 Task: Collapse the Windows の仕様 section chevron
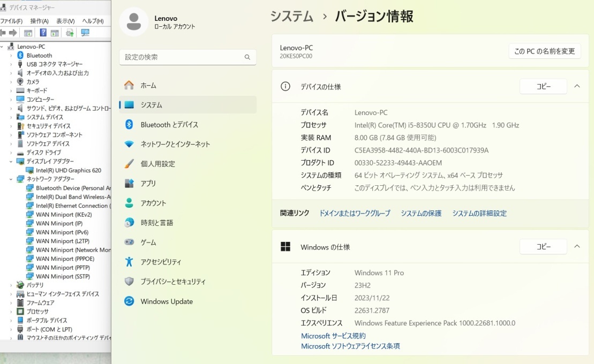[x=577, y=247]
